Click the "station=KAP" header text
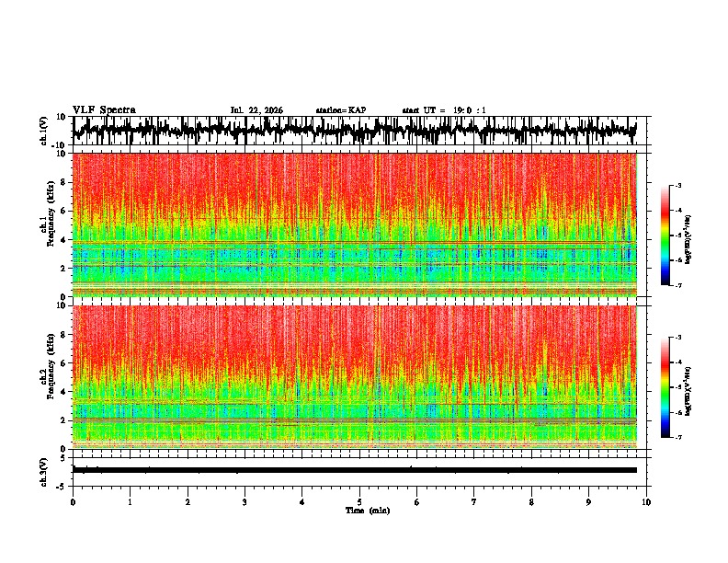The height and width of the screenshot is (563, 728). [341, 110]
